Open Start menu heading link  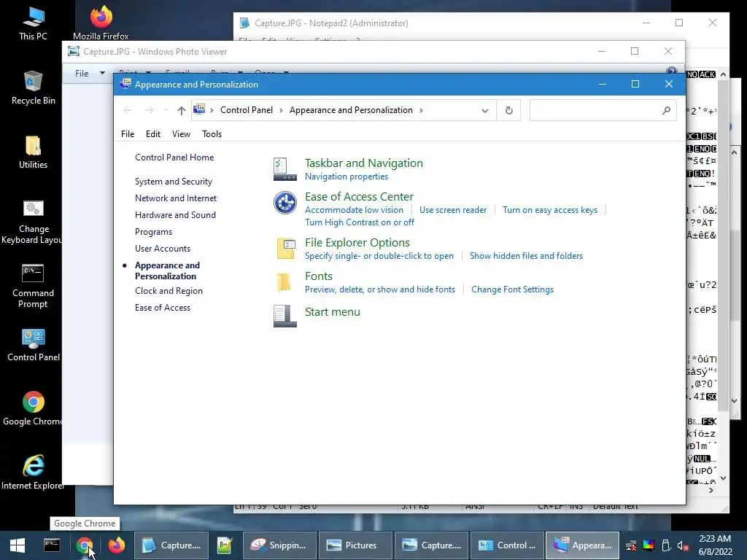click(333, 312)
